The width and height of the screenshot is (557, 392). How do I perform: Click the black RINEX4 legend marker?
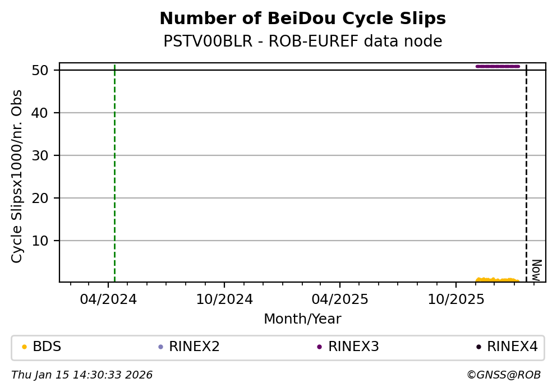point(478,347)
